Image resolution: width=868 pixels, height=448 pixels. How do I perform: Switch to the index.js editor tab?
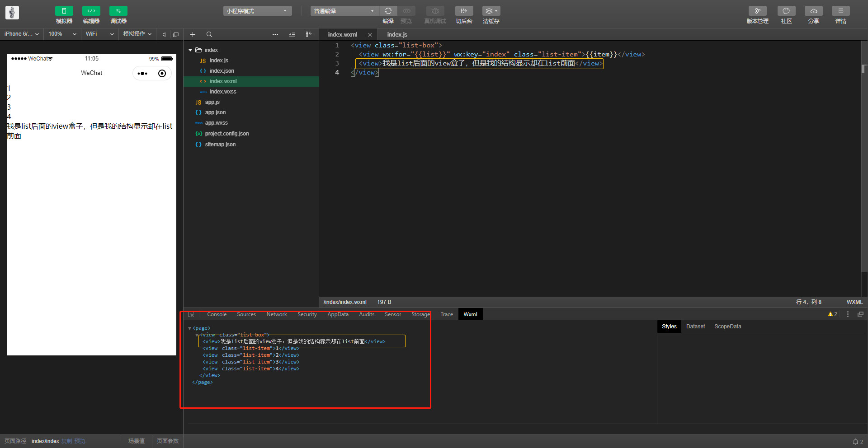pyautogui.click(x=397, y=34)
